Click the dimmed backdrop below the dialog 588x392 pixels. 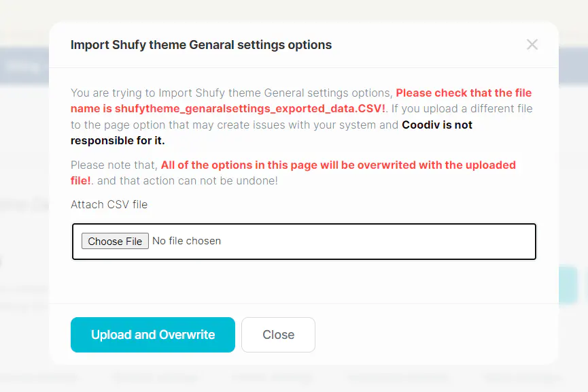[x=294, y=378]
